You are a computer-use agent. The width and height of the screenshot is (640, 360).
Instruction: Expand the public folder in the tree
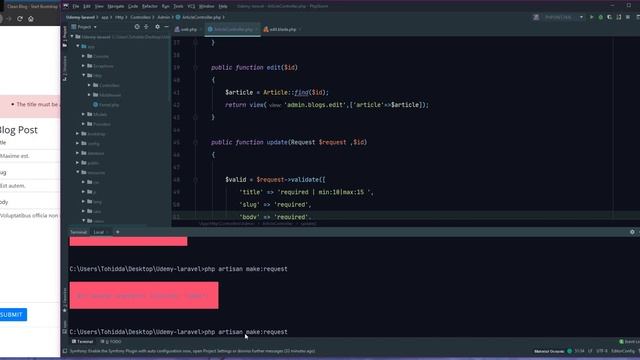[x=78, y=163]
